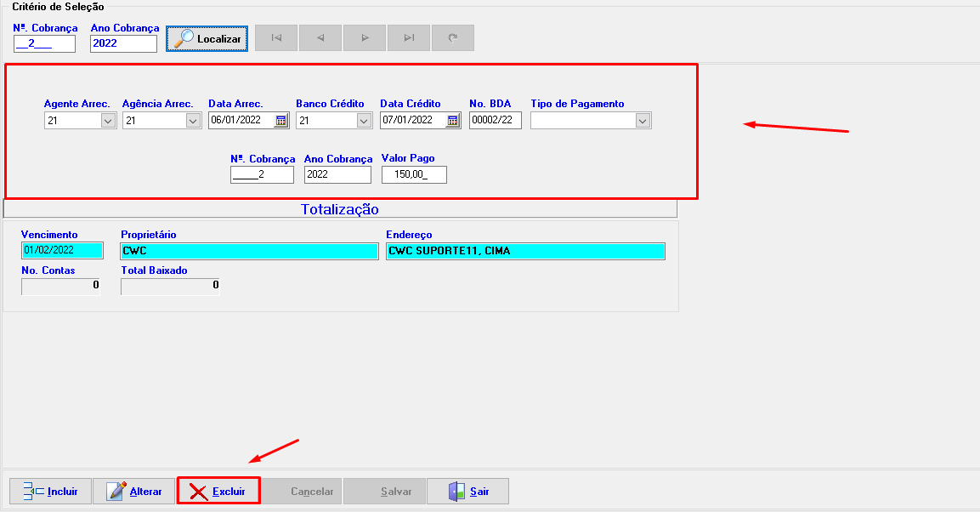Viewport: 980px width, 512px height.
Task: Click Excluir to delete the record
Action: pos(218,492)
